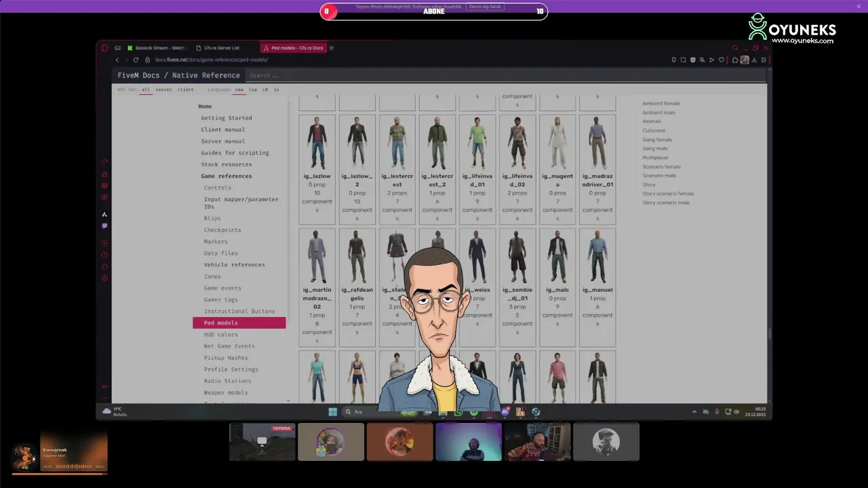Open browser downloads icon

(754, 60)
